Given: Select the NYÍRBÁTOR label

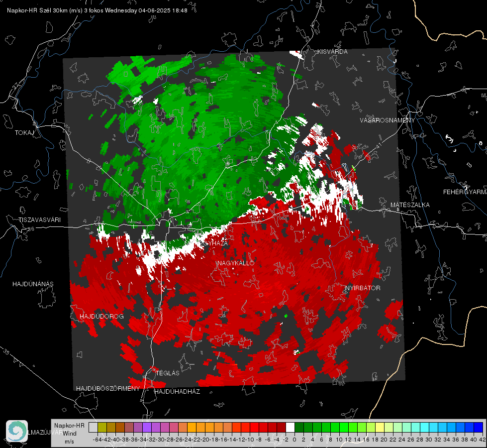Looking at the screenshot, I should click(363, 288).
